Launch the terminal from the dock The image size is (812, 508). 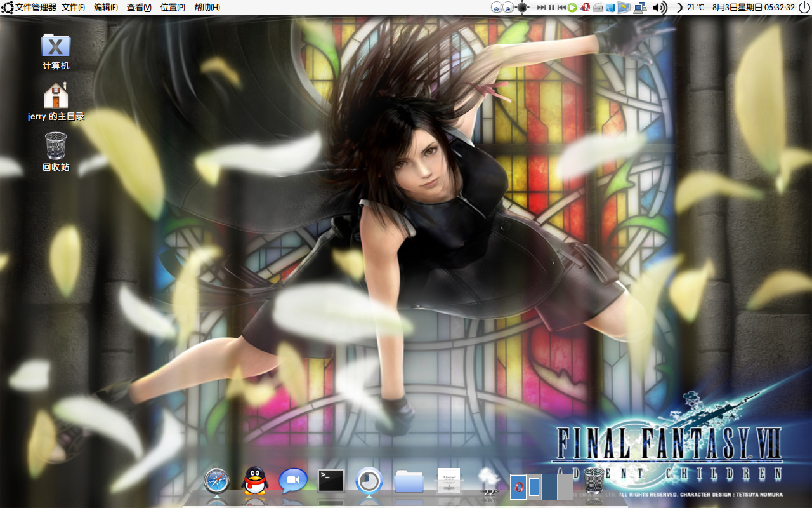tap(331, 481)
